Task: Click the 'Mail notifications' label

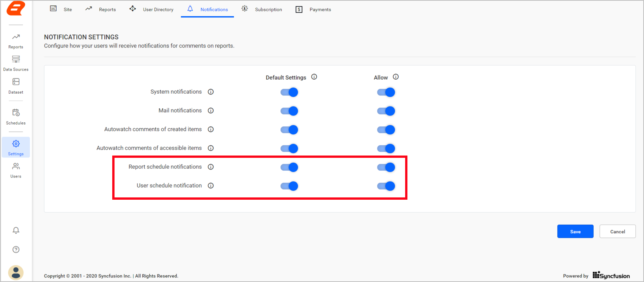Action: [x=180, y=111]
